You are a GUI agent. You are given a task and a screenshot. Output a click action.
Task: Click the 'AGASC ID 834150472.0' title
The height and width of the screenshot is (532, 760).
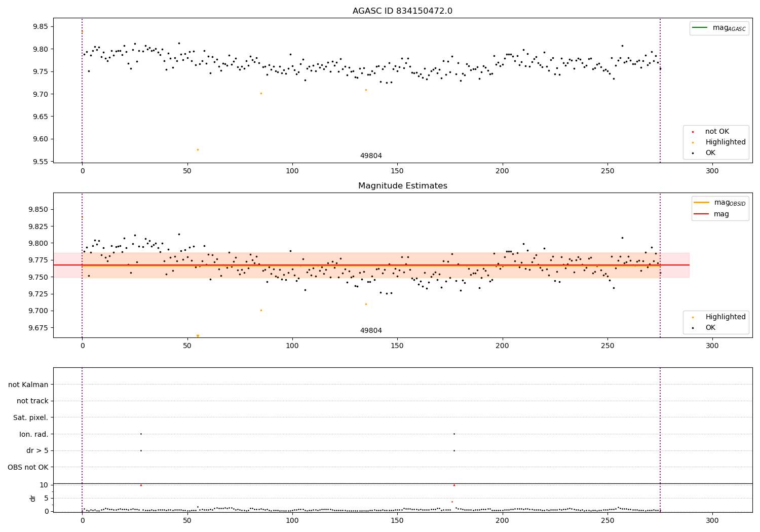(402, 11)
